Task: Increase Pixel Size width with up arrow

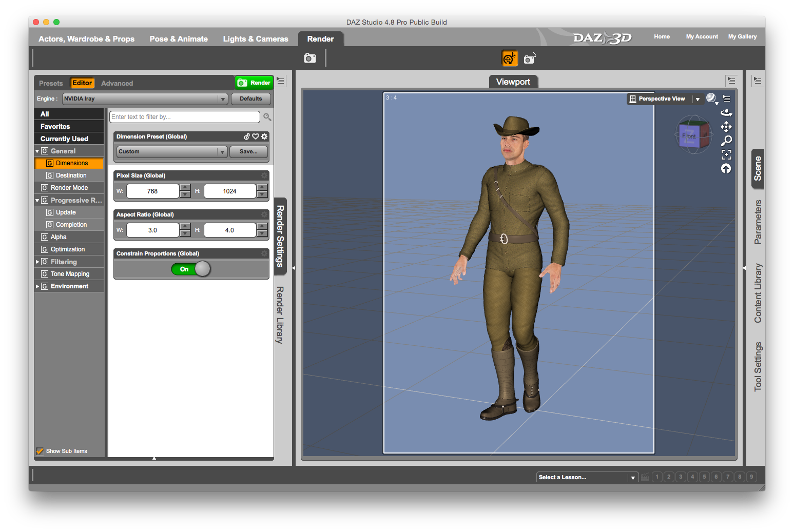Action: pos(185,187)
